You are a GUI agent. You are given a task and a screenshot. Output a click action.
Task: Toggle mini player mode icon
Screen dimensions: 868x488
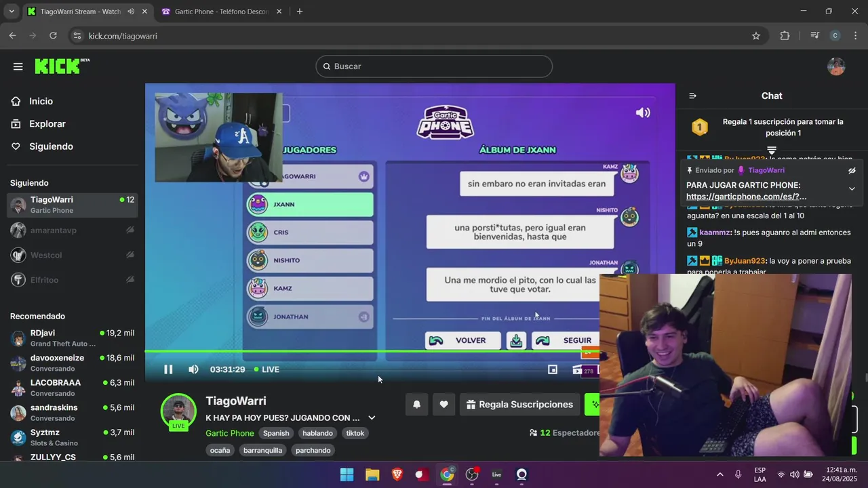553,369
